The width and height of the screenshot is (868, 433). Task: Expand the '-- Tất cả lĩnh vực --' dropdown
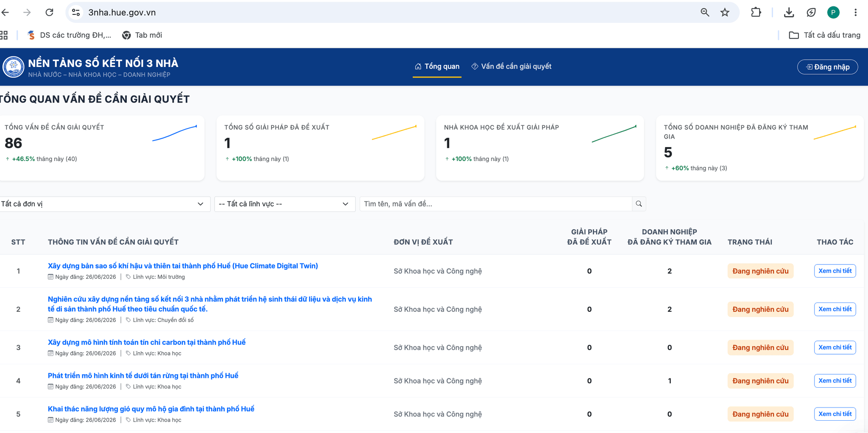click(x=285, y=204)
